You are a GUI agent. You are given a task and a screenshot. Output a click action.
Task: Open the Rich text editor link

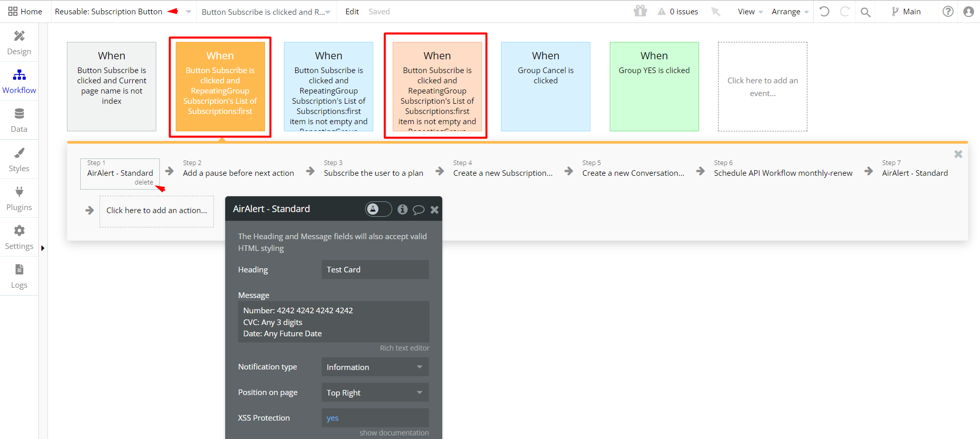404,348
